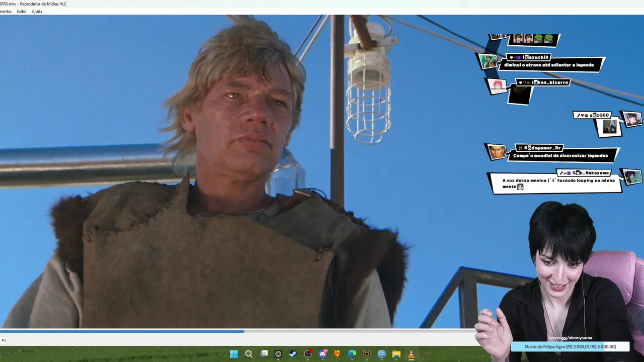
Task: Click Ikazuchi0's avatar in chat overlay
Action: (x=489, y=61)
